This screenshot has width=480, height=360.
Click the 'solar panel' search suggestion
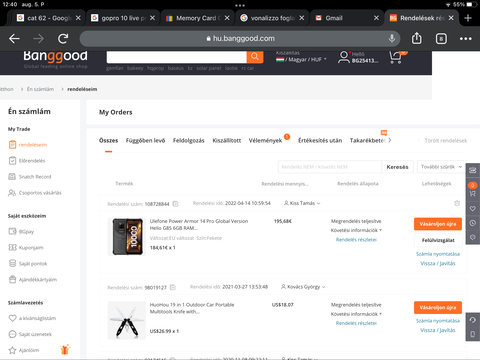[x=209, y=68]
